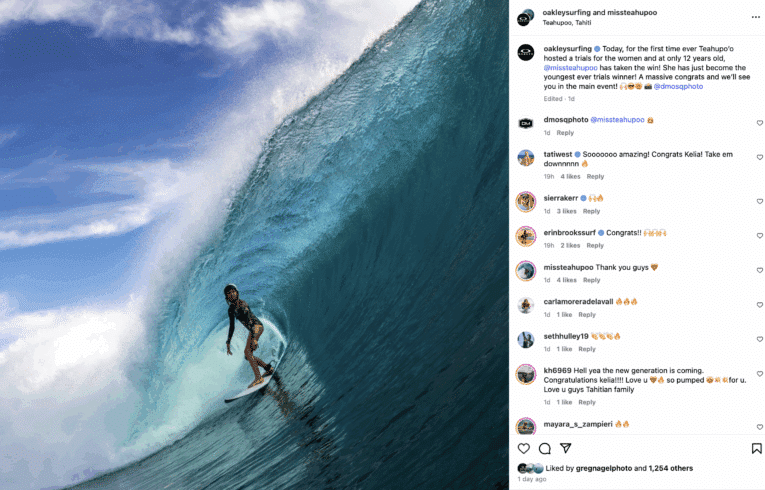Open the comment bubble icon below comments
Viewport: 765px width, 490px height.
(x=545, y=448)
